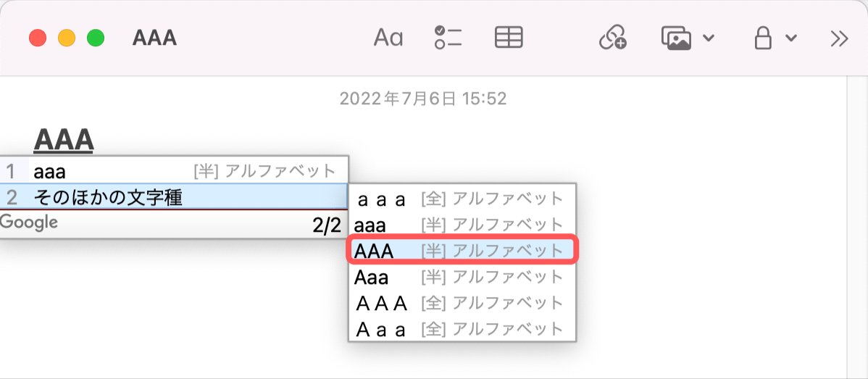Choose full-width uppercase ＡＡＡ option
Viewport: 868px width, 379px height.
[x=462, y=302]
